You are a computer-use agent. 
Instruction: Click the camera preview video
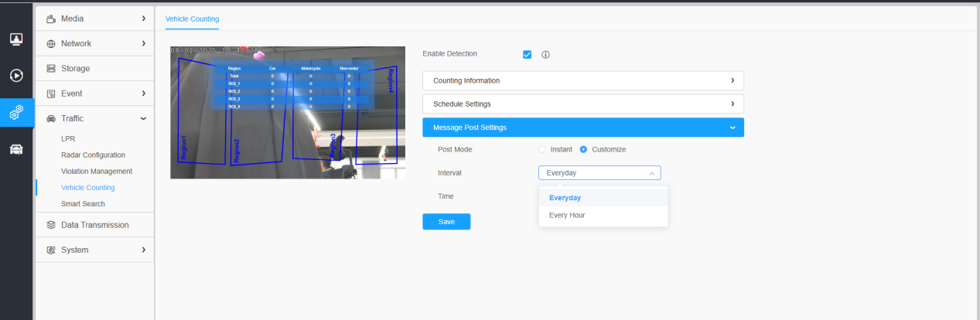pos(288,113)
